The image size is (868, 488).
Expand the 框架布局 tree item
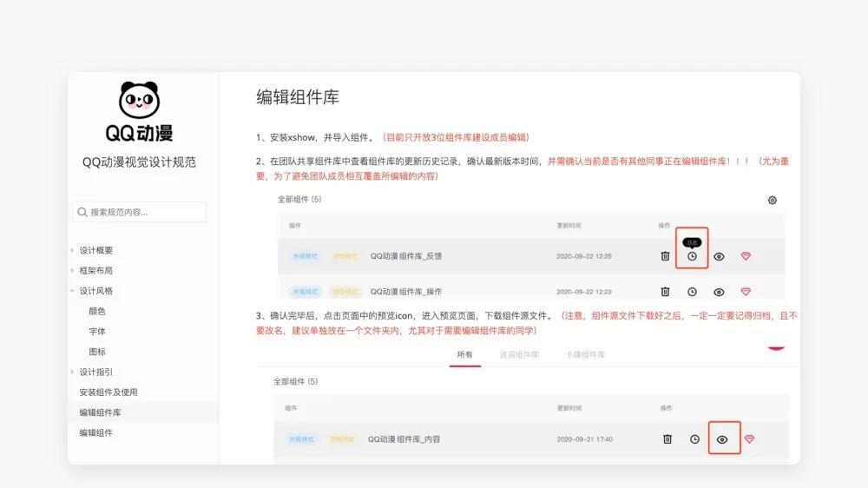pyautogui.click(x=72, y=270)
